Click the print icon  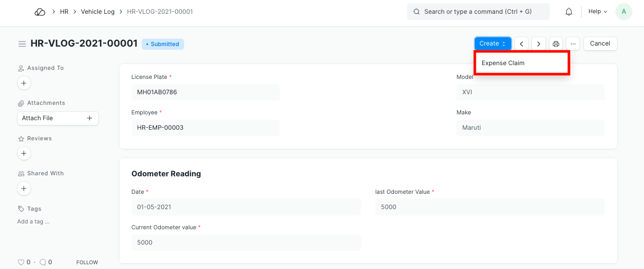pos(556,44)
